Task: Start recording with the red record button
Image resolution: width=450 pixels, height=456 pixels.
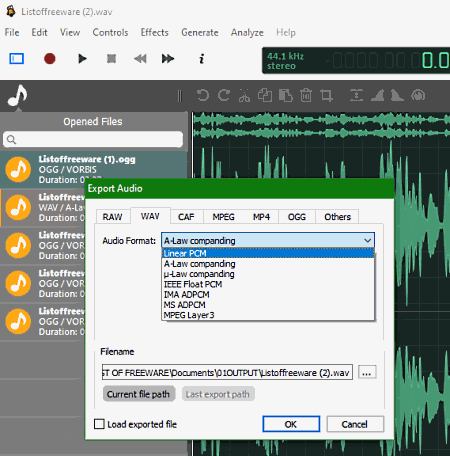Action: click(x=50, y=59)
